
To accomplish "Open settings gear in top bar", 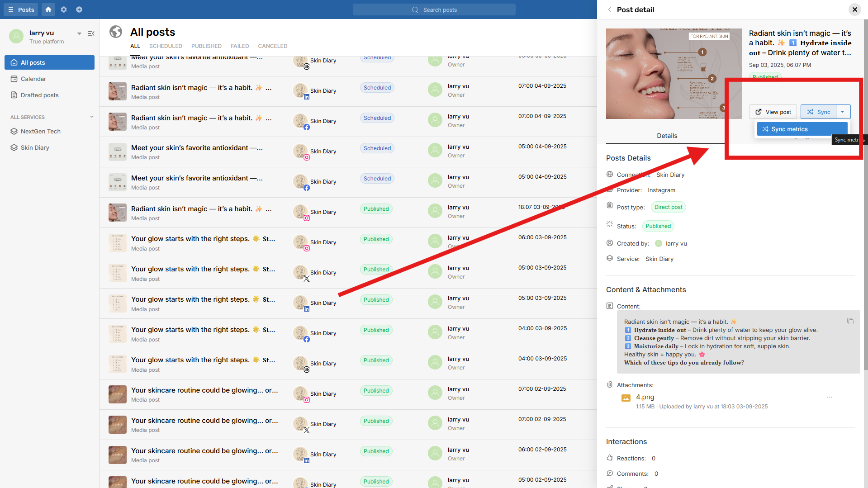I will click(64, 9).
